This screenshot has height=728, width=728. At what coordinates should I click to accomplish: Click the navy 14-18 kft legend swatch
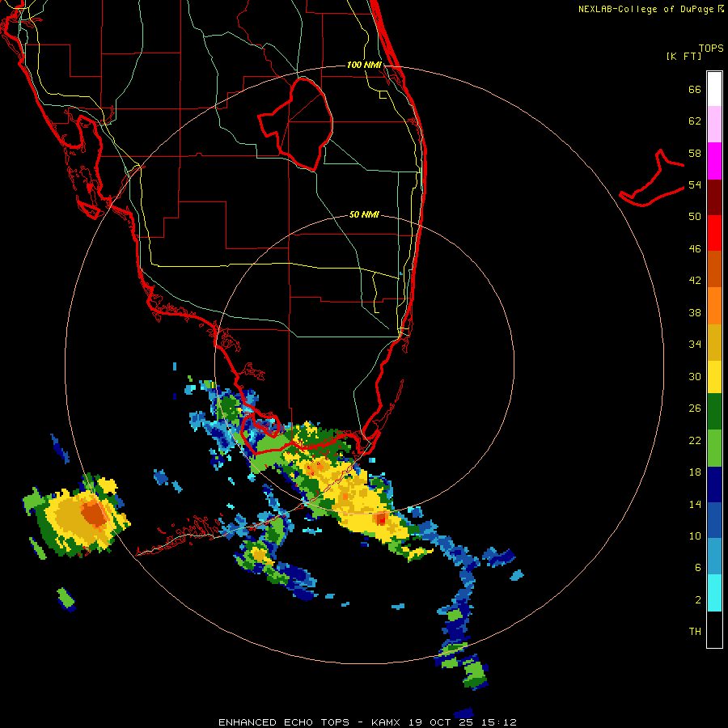(x=714, y=485)
